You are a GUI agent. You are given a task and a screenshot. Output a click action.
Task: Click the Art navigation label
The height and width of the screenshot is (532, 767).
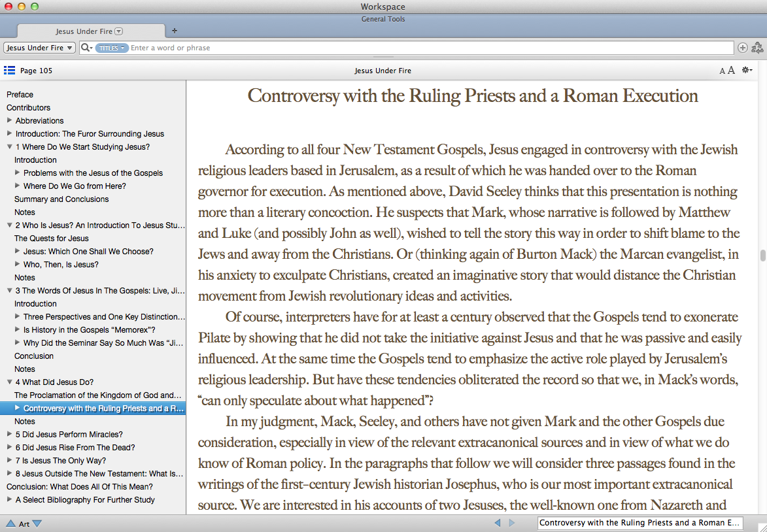click(x=24, y=524)
